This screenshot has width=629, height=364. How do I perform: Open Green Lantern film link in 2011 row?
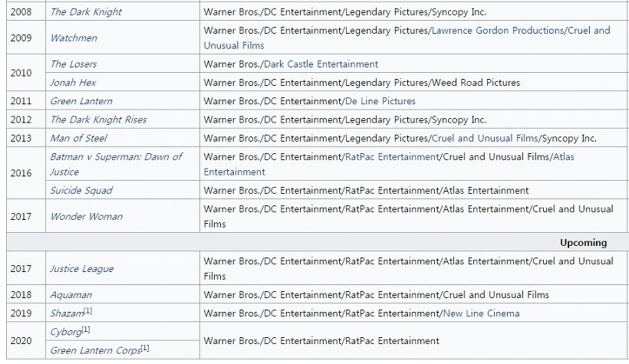tap(81, 101)
